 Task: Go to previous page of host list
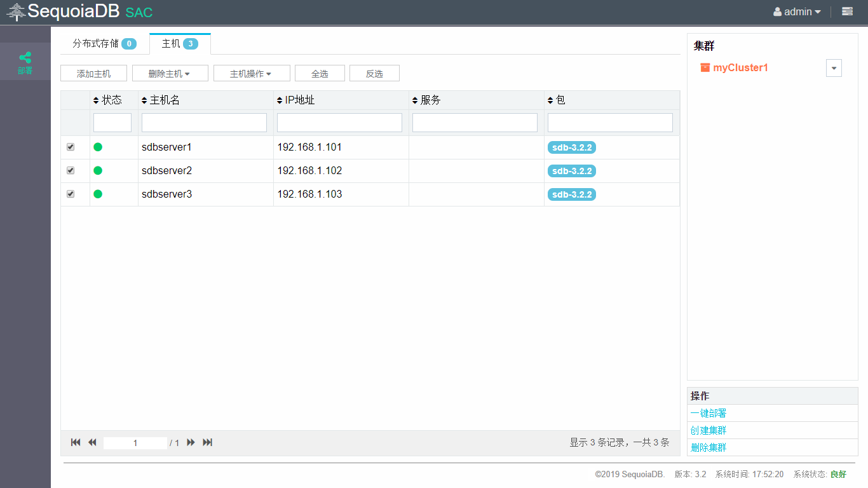tap(92, 442)
